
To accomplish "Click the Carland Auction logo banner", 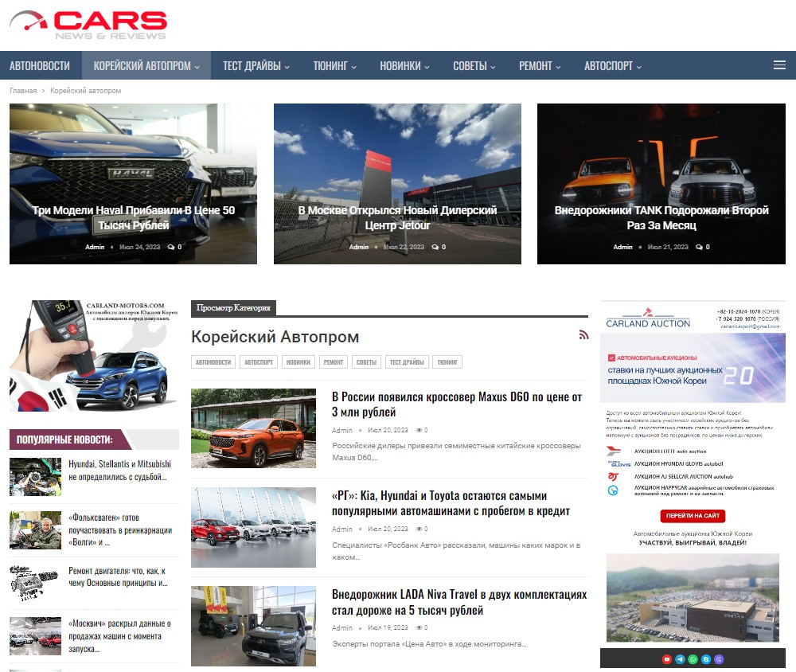I will coord(648,318).
